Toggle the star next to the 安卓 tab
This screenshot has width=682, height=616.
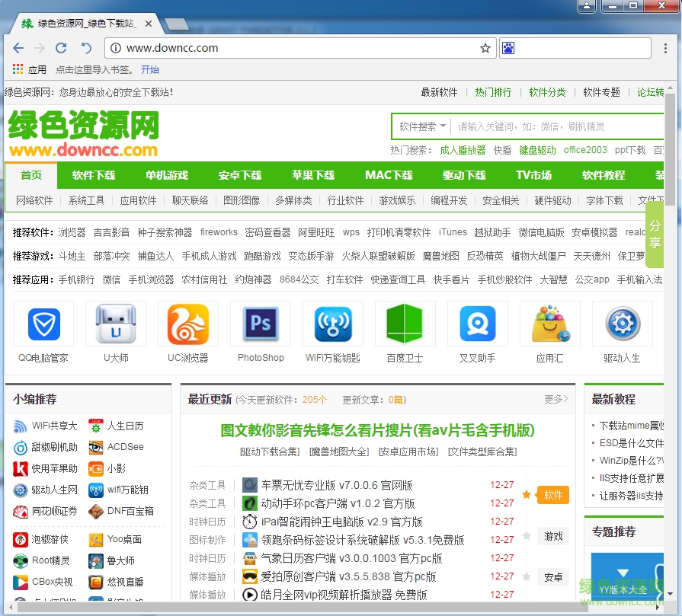tap(526, 577)
